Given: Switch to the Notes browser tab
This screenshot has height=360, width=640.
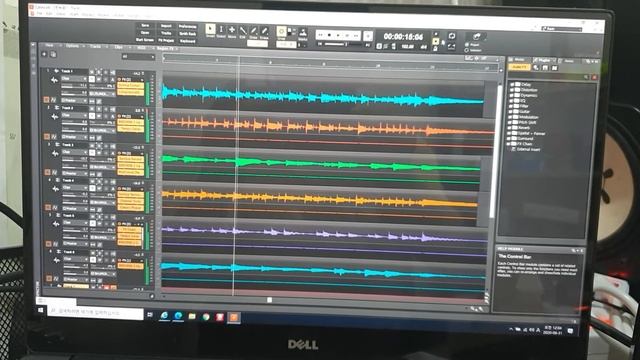Looking at the screenshot, I should click(x=569, y=61).
